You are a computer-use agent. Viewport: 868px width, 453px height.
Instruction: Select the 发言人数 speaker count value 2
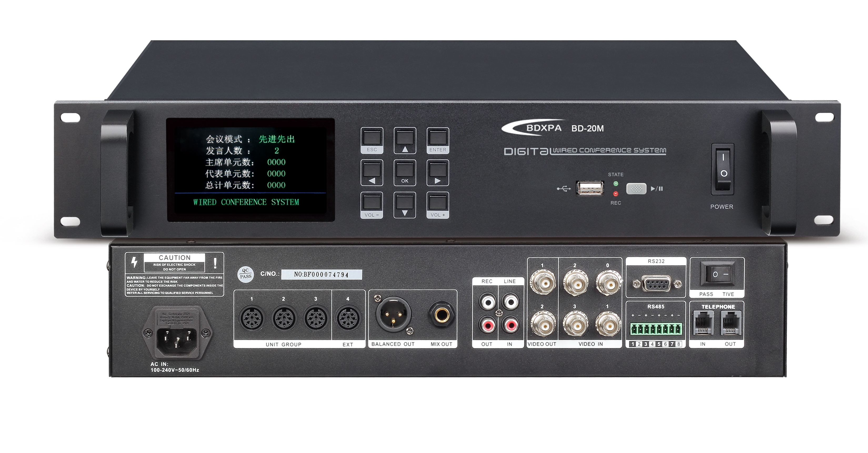(277, 150)
